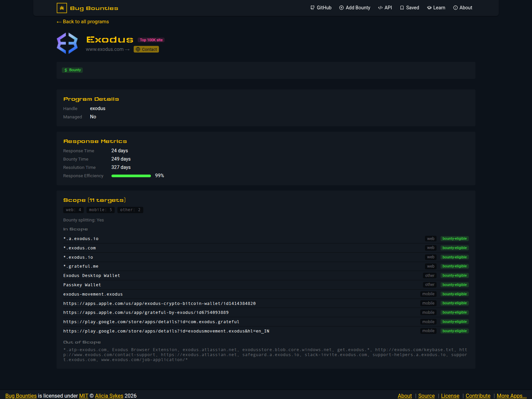532x399 pixels.
Task: Select the green Bounty badge
Action: 72,70
